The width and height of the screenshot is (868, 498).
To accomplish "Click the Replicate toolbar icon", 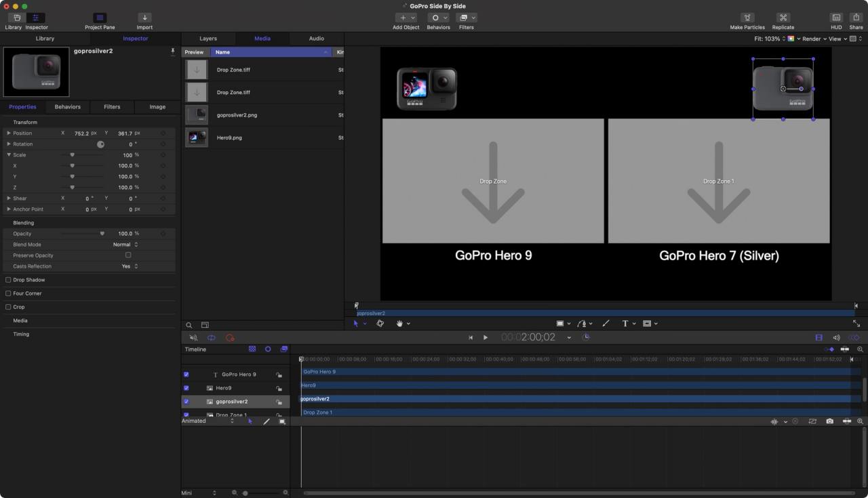I will [783, 18].
